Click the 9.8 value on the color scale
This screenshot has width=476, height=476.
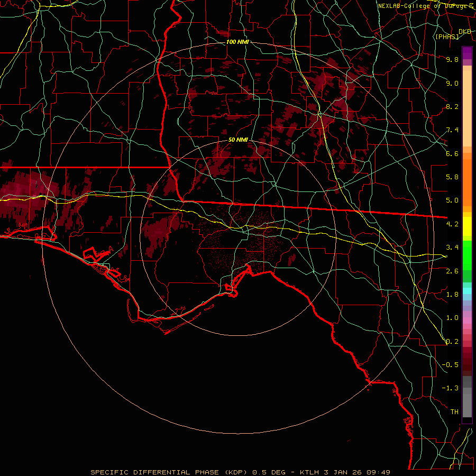tap(452, 59)
